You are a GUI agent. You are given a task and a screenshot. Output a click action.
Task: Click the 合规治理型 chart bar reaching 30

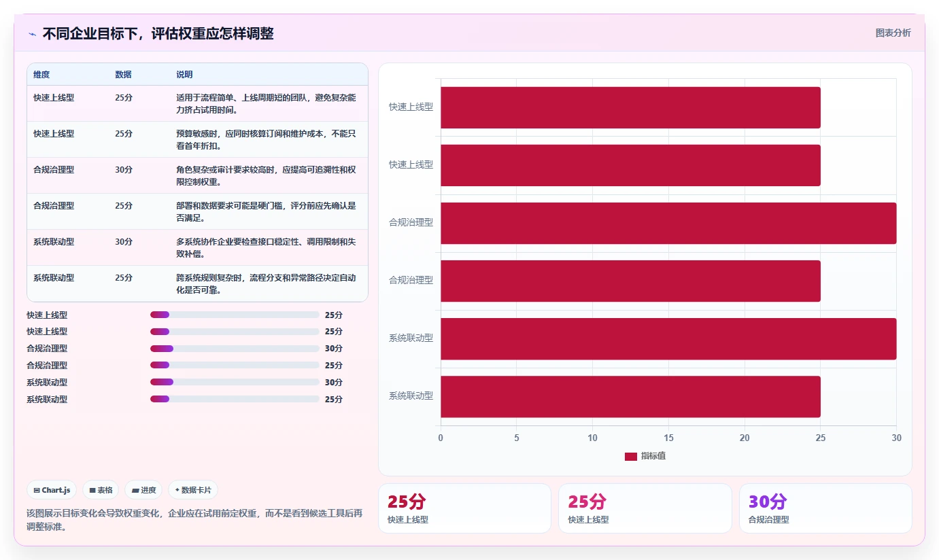668,223
